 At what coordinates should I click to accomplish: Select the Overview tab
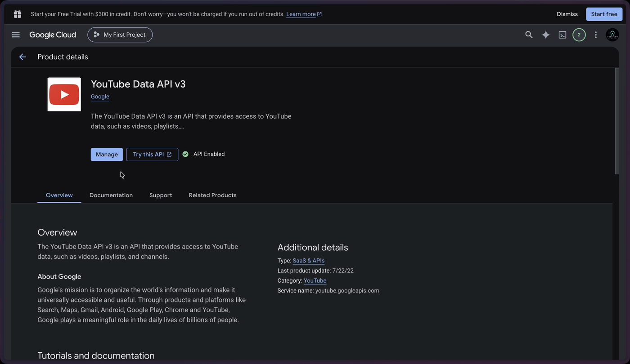tap(59, 195)
